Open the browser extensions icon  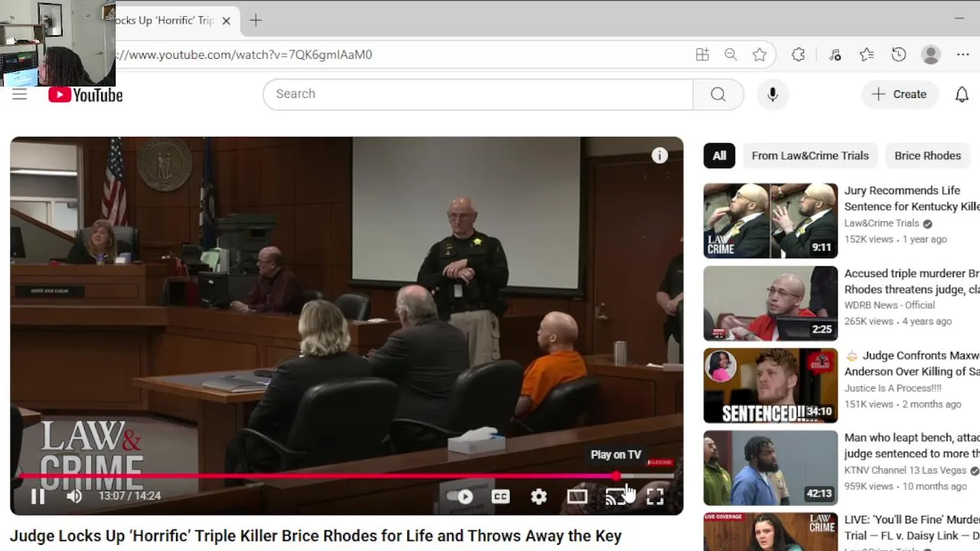tap(799, 54)
